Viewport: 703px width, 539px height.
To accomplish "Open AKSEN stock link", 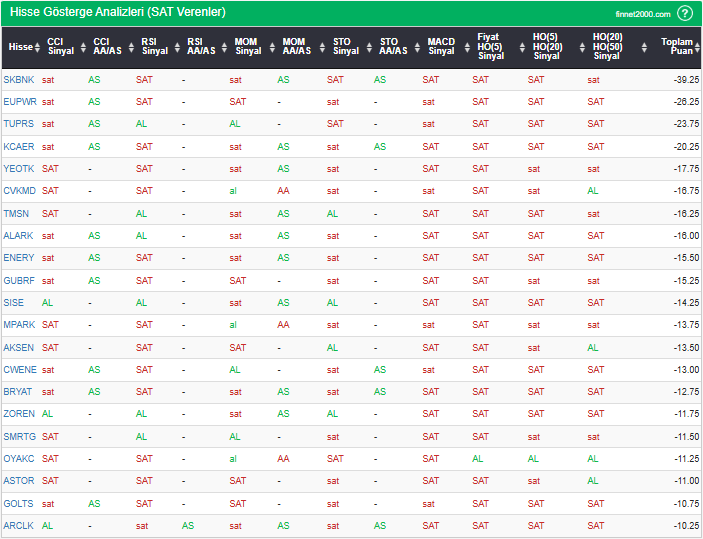I will tap(18, 348).
